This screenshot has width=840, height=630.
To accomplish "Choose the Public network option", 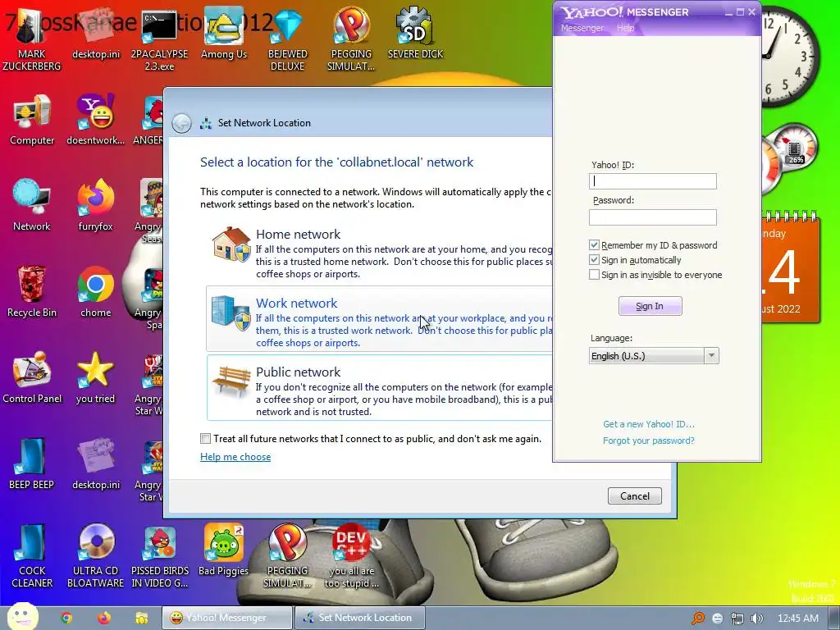I will click(x=379, y=387).
